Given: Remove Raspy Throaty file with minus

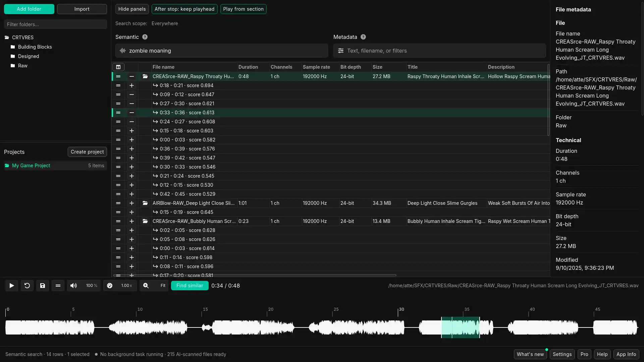Looking at the screenshot, I should (x=132, y=76).
